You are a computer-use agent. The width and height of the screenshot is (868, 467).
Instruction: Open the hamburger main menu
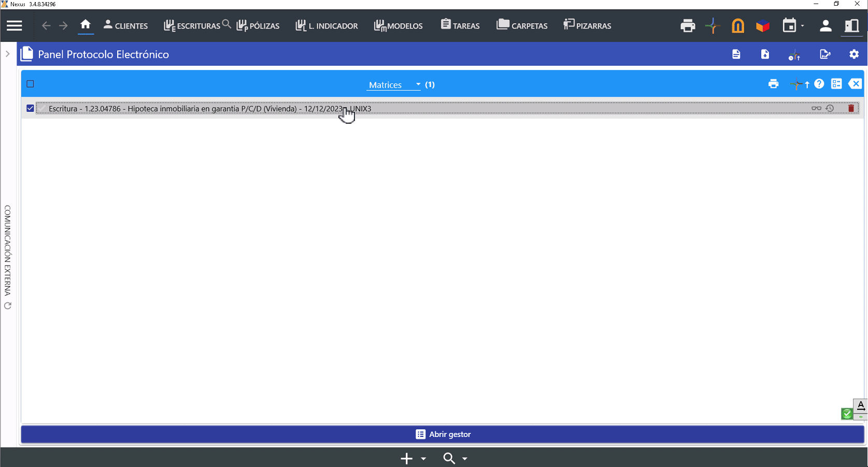[x=15, y=25]
